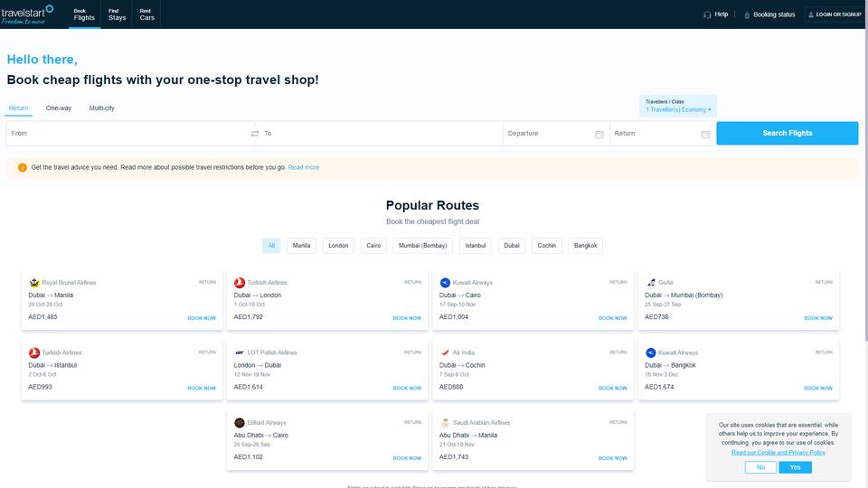Viewport: 868px width, 488px height.
Task: Filter popular routes by Cairo
Action: click(373, 246)
